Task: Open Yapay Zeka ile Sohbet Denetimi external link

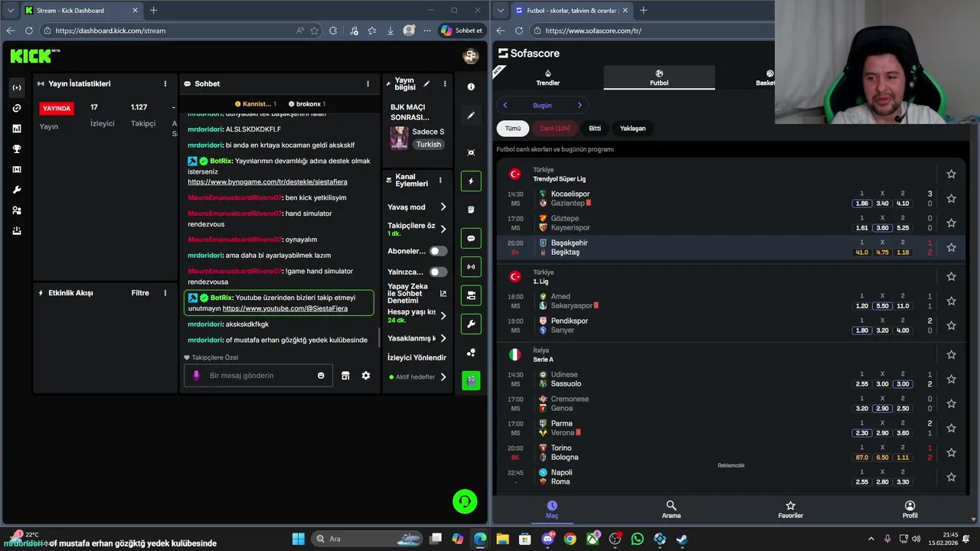Action: pyautogui.click(x=443, y=293)
